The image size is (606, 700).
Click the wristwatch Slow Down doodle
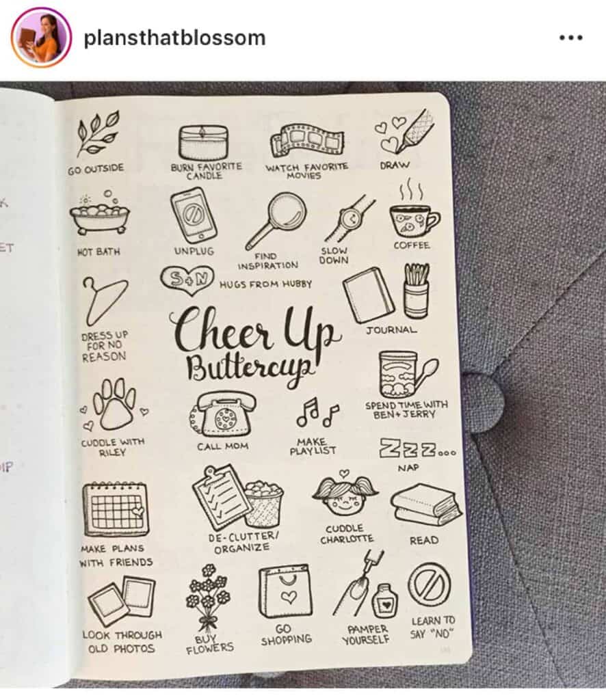click(x=350, y=217)
